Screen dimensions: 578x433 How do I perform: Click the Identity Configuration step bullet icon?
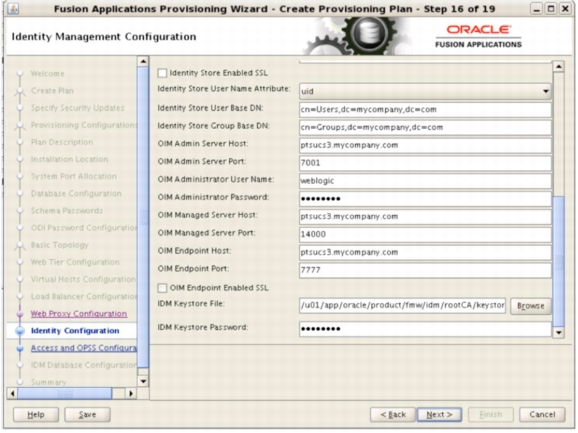click(20, 331)
